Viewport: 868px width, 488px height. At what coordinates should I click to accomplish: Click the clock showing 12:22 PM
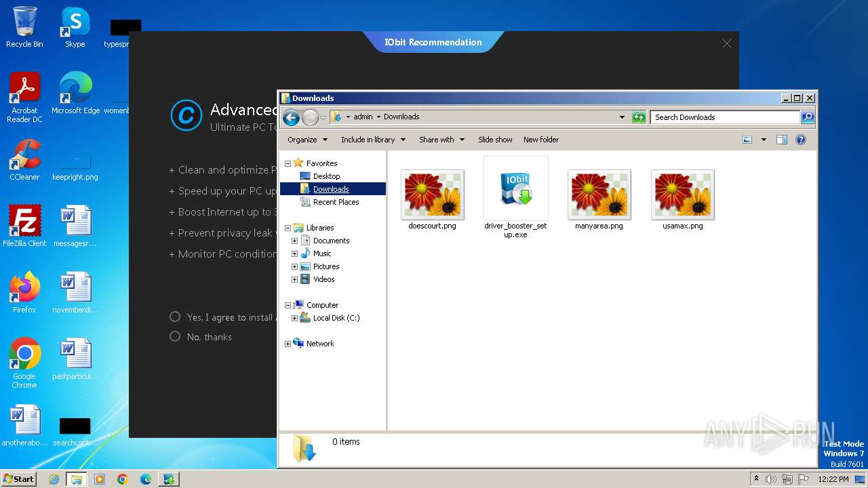[x=833, y=479]
